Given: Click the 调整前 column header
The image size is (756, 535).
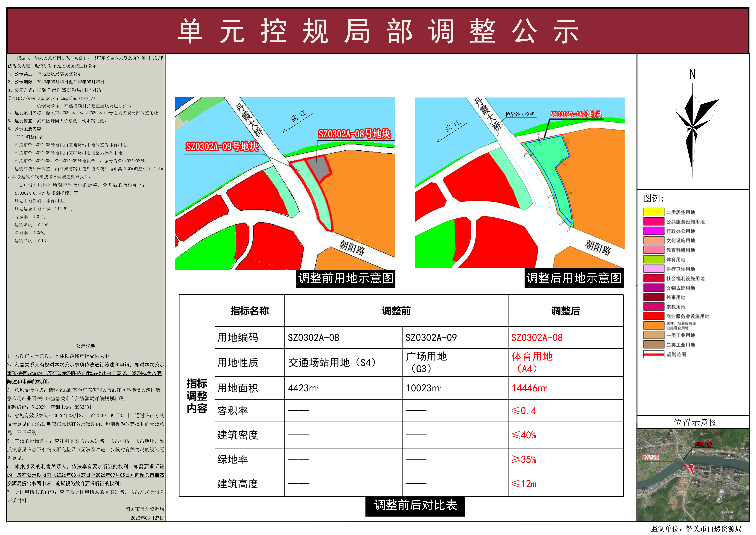Looking at the screenshot, I should click(x=396, y=311).
